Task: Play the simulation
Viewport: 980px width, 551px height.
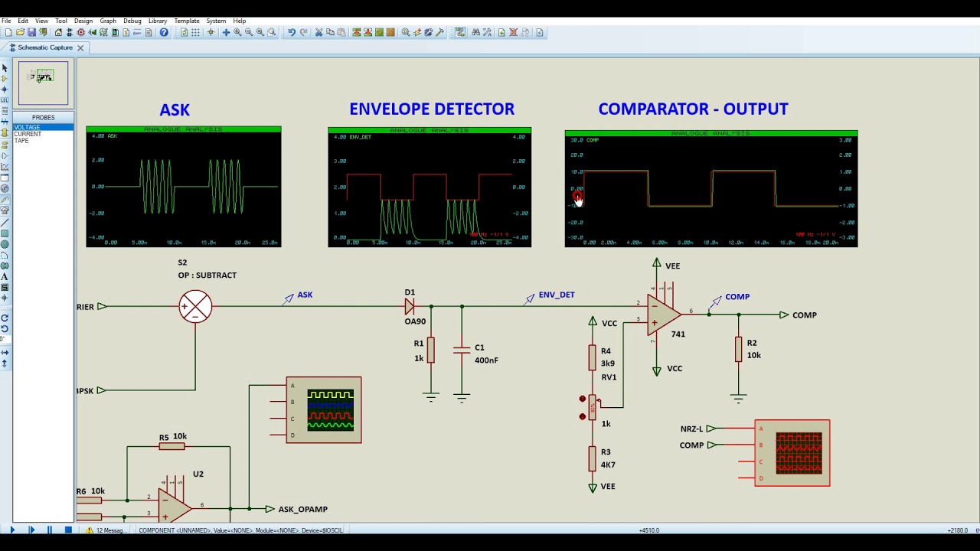Action: click(x=12, y=530)
